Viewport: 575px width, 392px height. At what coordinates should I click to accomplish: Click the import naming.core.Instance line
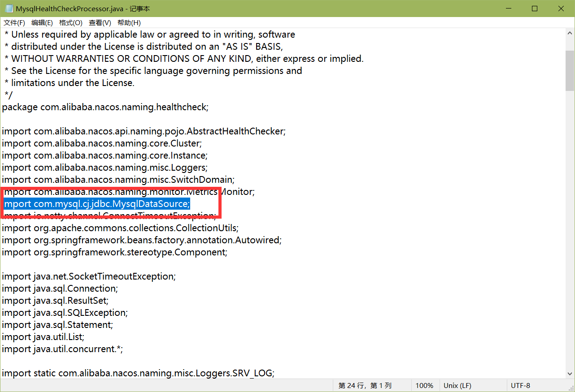coord(105,155)
